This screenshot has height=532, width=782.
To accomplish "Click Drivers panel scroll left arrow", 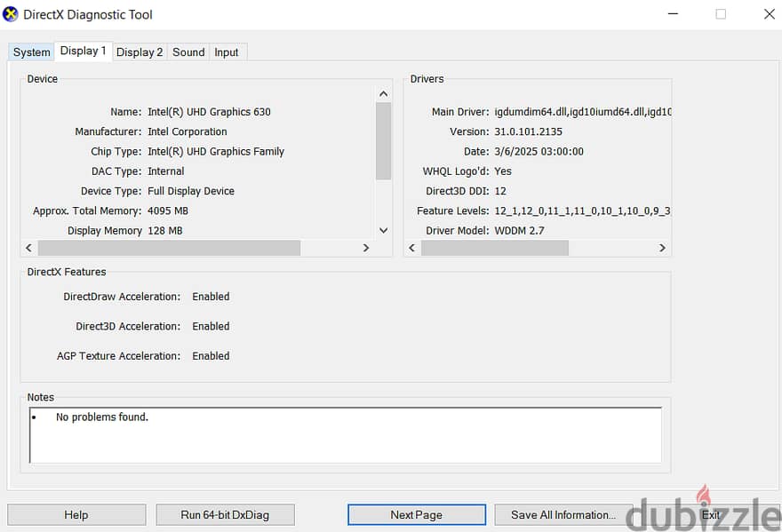I will click(412, 248).
